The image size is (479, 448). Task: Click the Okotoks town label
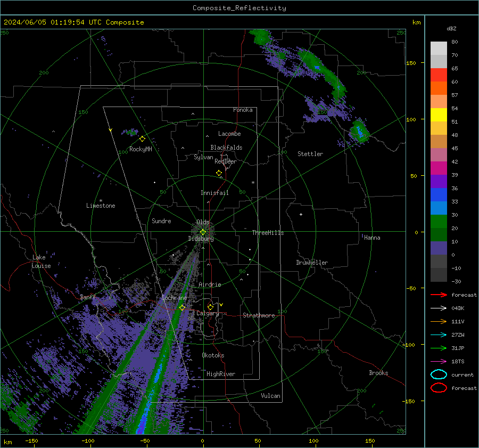coord(213,356)
